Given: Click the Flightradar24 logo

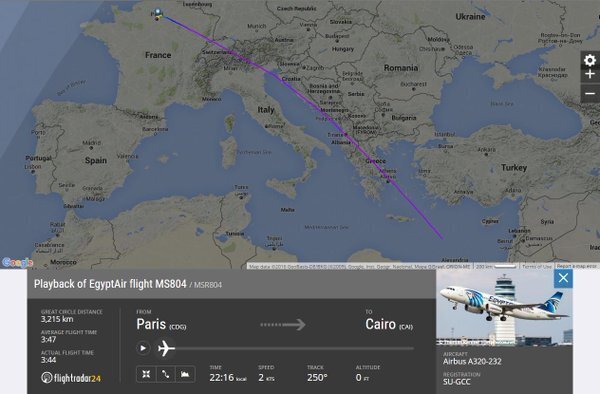Looking at the screenshot, I should 71,378.
